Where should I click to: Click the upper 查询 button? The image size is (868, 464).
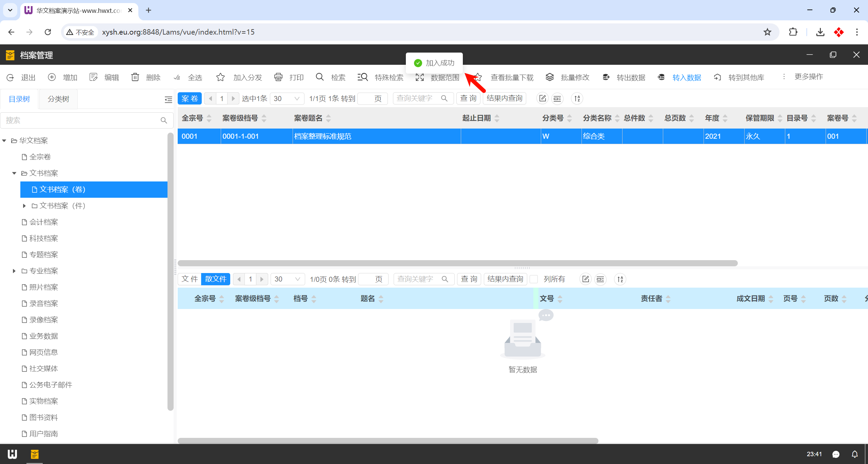click(x=468, y=98)
